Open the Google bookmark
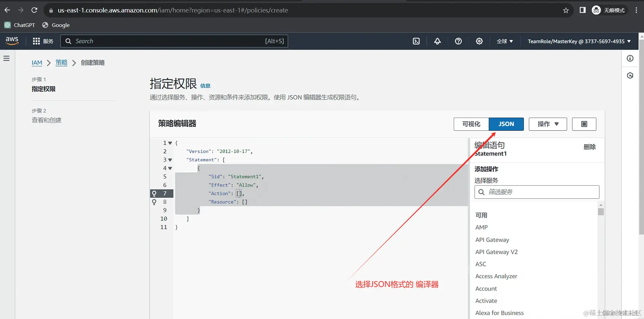Screen dimensions: 644x319 [56, 25]
